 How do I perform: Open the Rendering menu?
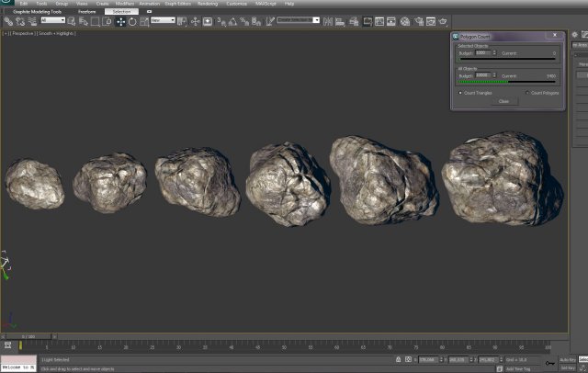coord(209,4)
